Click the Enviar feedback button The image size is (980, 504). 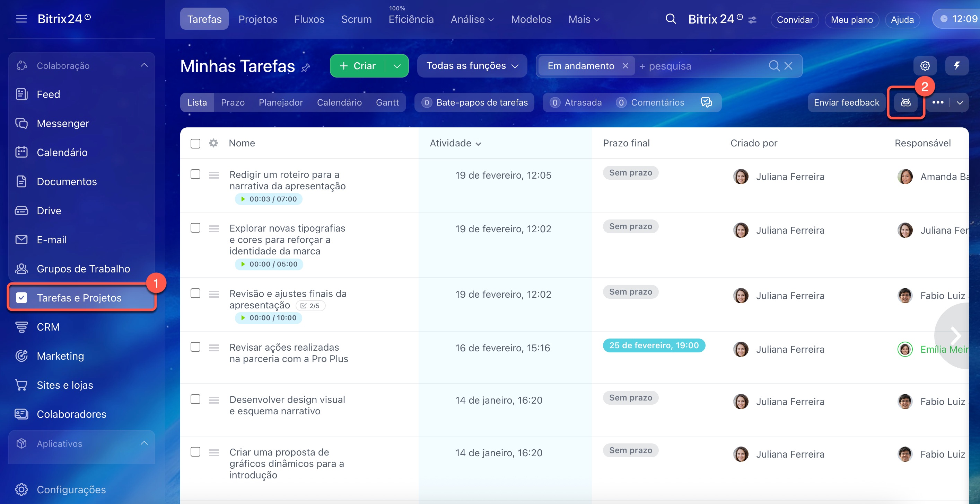tap(846, 102)
